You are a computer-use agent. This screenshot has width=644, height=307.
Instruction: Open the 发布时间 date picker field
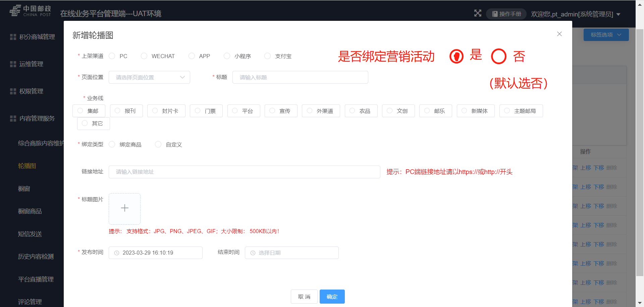pos(156,253)
